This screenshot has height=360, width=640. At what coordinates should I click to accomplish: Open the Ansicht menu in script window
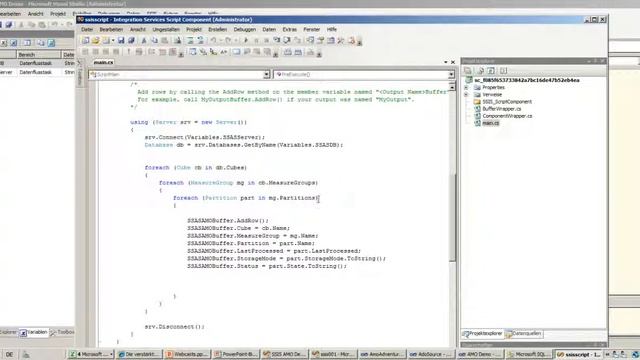point(138,29)
